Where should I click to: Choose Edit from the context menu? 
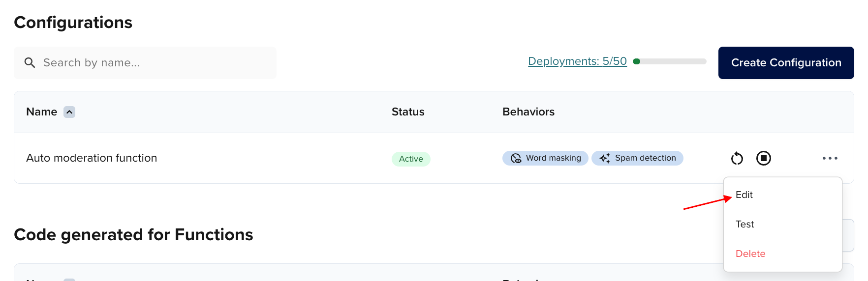point(744,195)
